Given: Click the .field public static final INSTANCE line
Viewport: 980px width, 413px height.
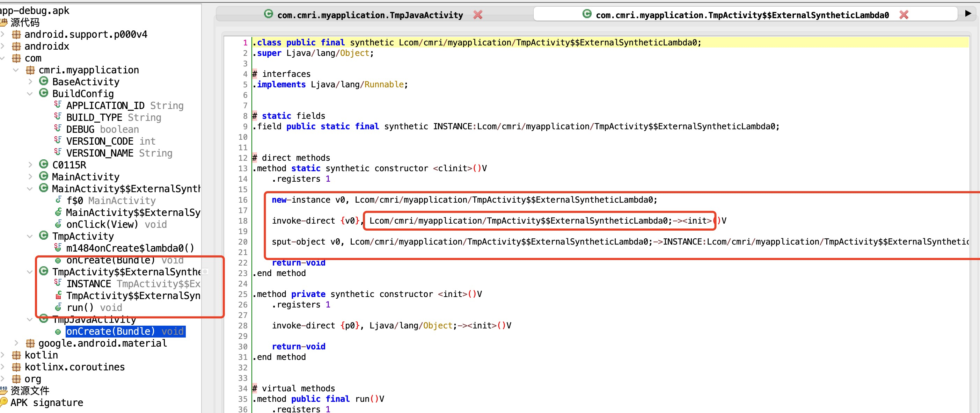Looking at the screenshot, I should tap(516, 126).
